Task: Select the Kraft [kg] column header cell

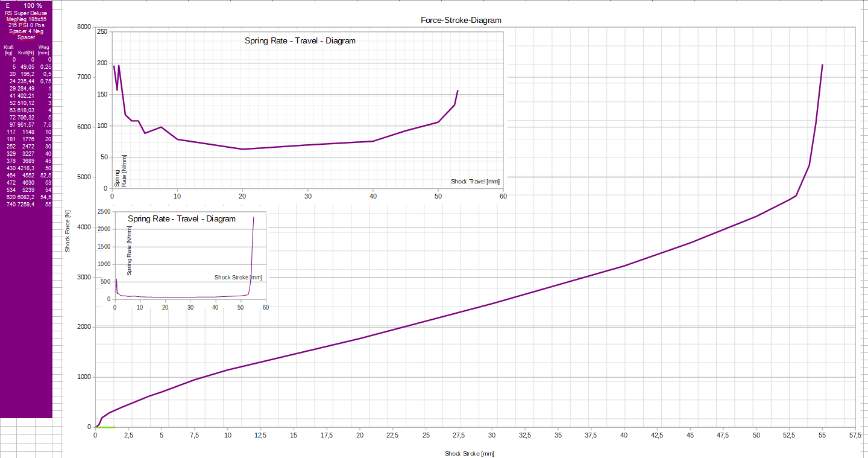Action: pos(8,49)
